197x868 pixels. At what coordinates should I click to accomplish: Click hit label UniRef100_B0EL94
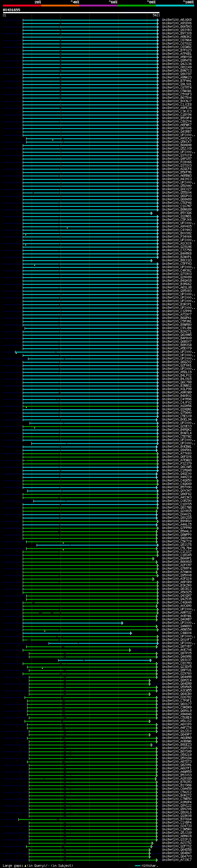coord(177,419)
